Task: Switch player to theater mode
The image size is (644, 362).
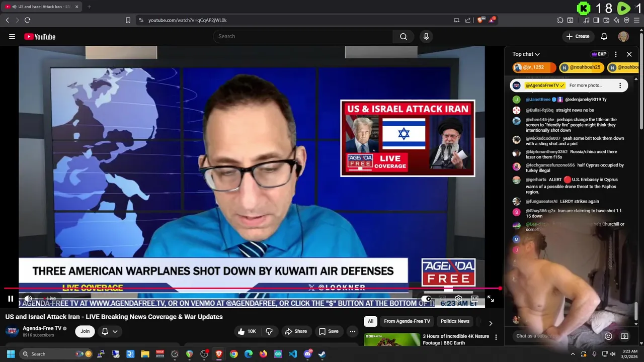Action: pos(474,299)
